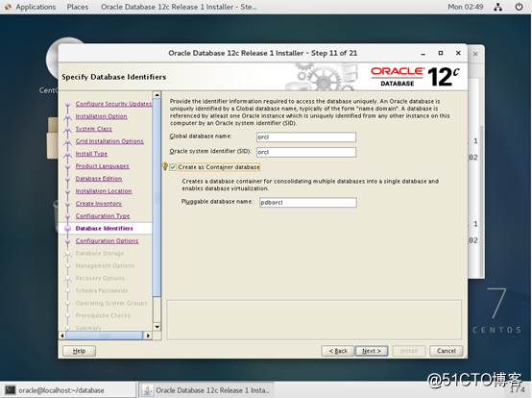
Task: Maximize the Oracle installer window
Action: click(441, 53)
